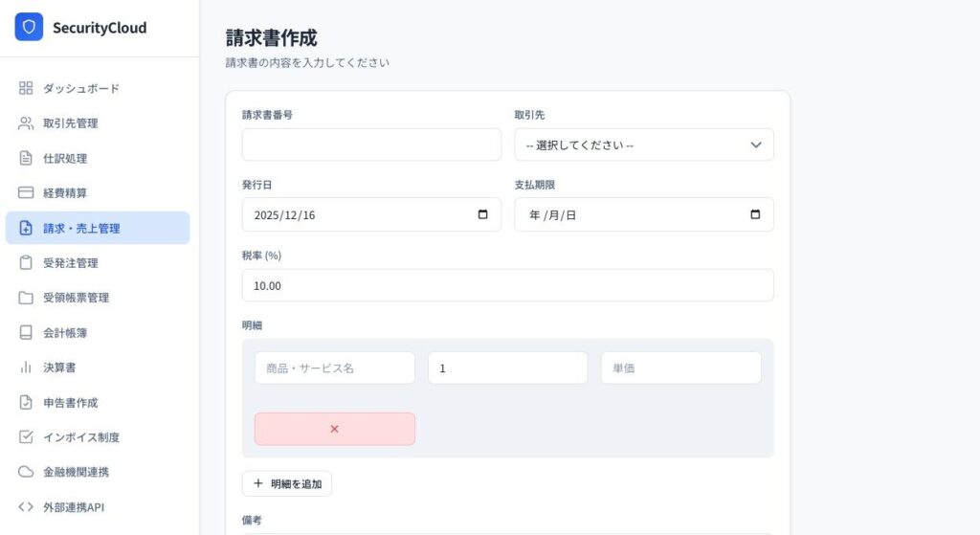
Task: Open the 支払期限 calendar picker icon
Action: [755, 214]
